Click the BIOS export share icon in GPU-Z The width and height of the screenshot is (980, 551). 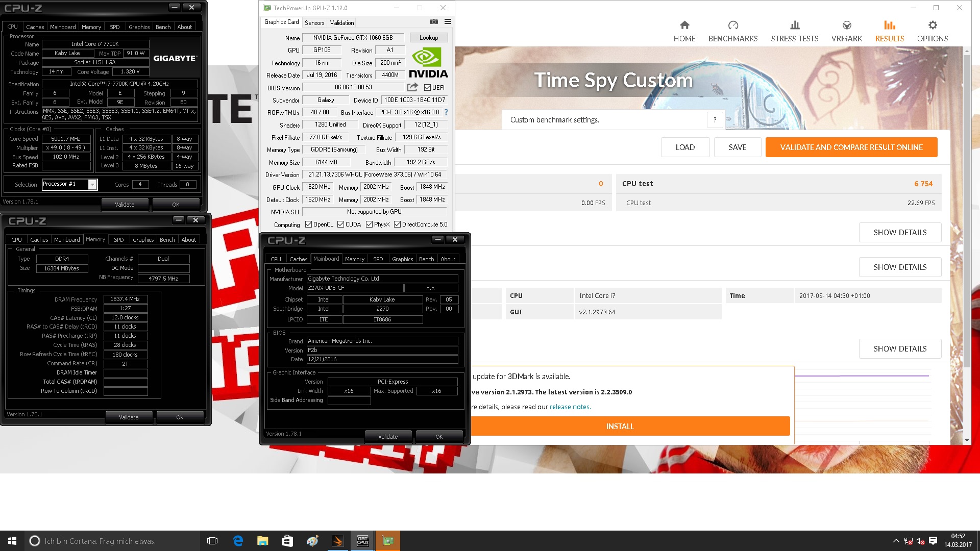click(412, 87)
